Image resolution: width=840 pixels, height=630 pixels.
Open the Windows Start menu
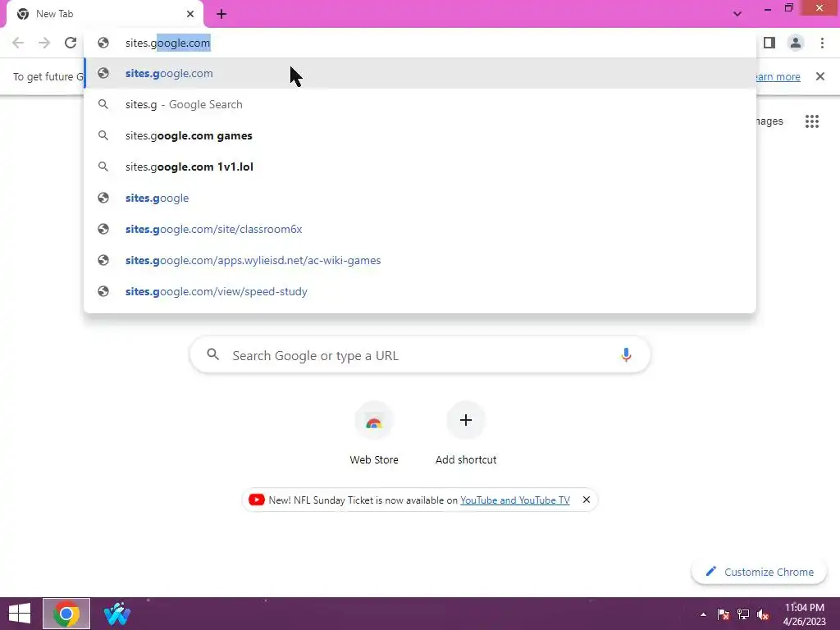click(20, 614)
